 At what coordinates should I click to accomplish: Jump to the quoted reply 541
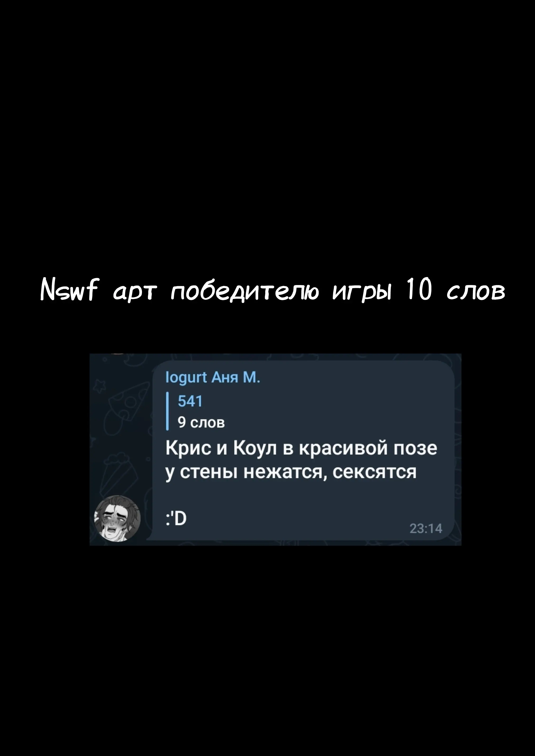pos(190,401)
